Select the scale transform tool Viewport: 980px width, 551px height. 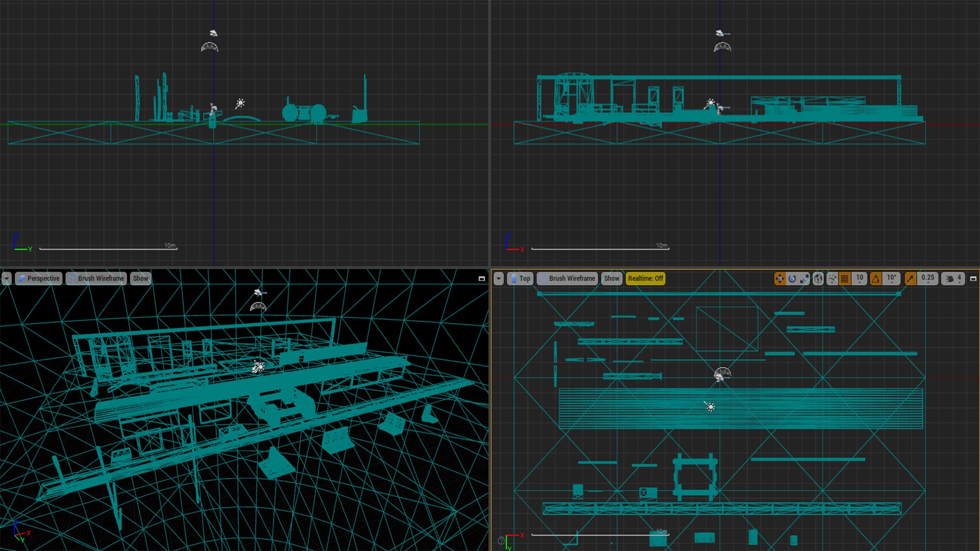tap(804, 279)
